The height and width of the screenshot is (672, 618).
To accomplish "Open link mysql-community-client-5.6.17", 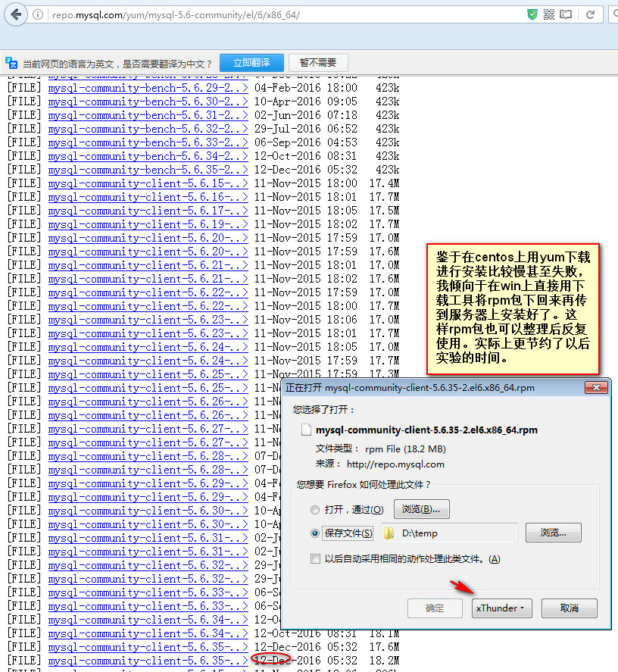I will coord(148,211).
